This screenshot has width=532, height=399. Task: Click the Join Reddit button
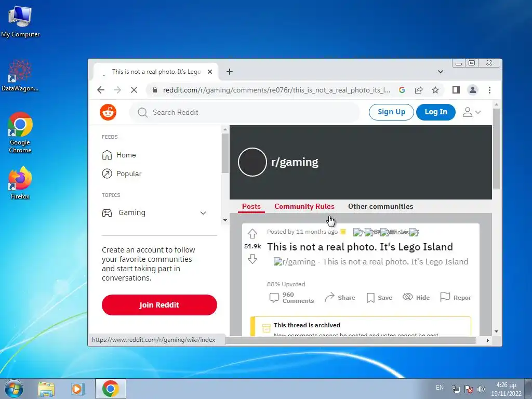coord(159,304)
